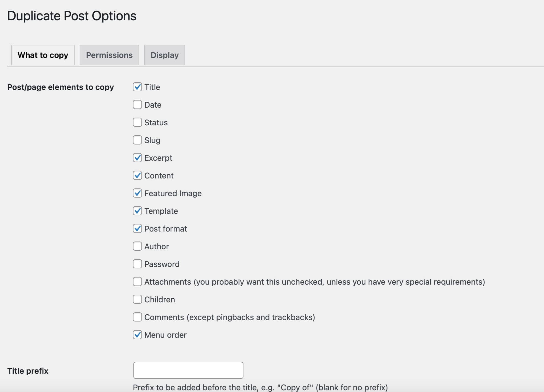Enable the Date checkbox

pos(137,104)
